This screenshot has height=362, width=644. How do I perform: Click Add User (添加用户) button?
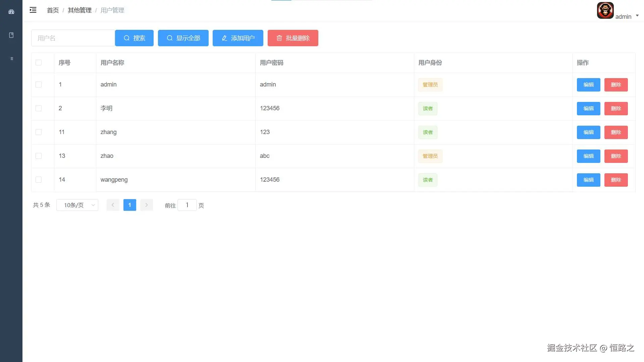click(238, 38)
